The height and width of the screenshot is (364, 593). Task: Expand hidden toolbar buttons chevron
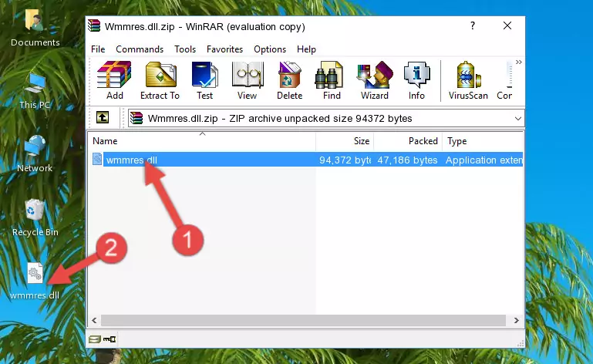(519, 62)
